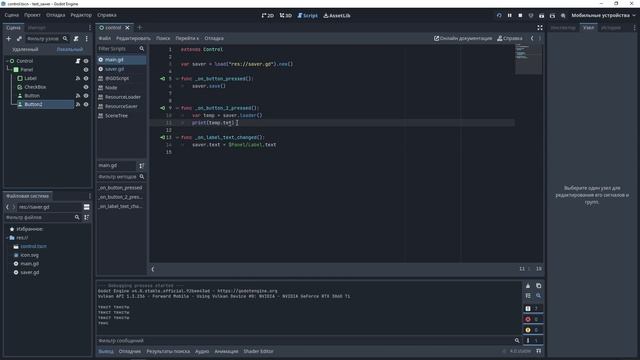Click signal icon on Button2 node
The image size is (640, 360).
coord(78,104)
